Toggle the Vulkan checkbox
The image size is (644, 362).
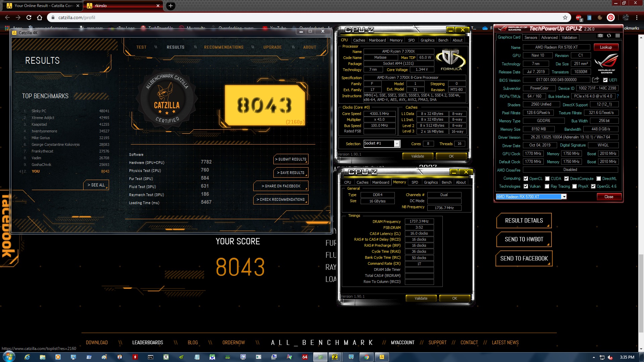coord(526,186)
